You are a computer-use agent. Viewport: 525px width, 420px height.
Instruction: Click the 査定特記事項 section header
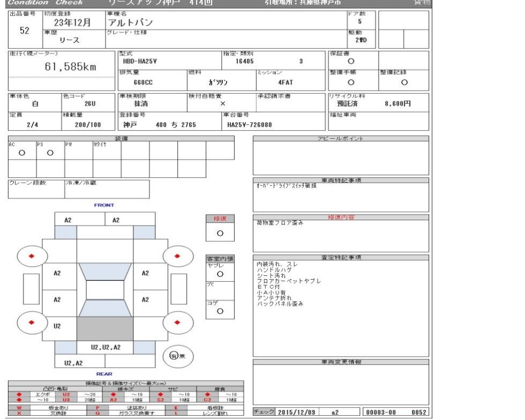(341, 258)
